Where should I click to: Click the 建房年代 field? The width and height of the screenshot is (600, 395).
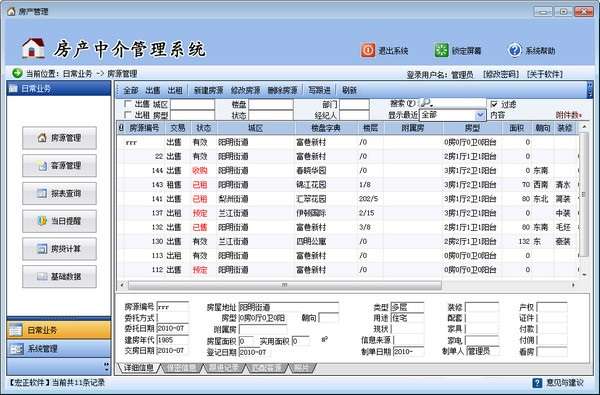pos(173,340)
